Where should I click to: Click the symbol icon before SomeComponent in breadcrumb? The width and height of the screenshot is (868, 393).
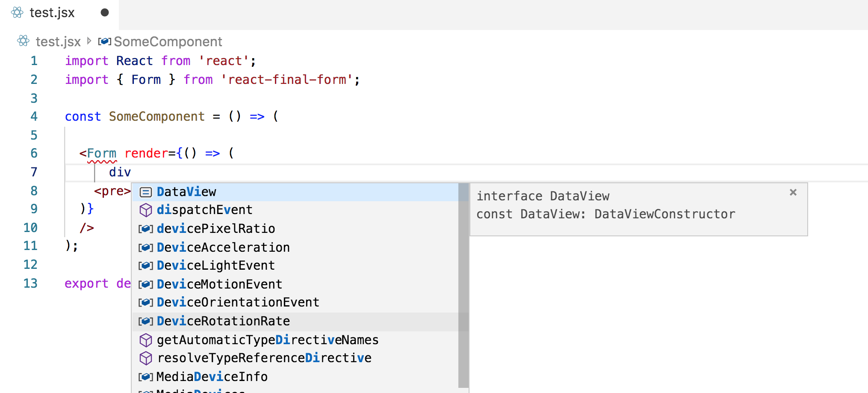pos(104,41)
